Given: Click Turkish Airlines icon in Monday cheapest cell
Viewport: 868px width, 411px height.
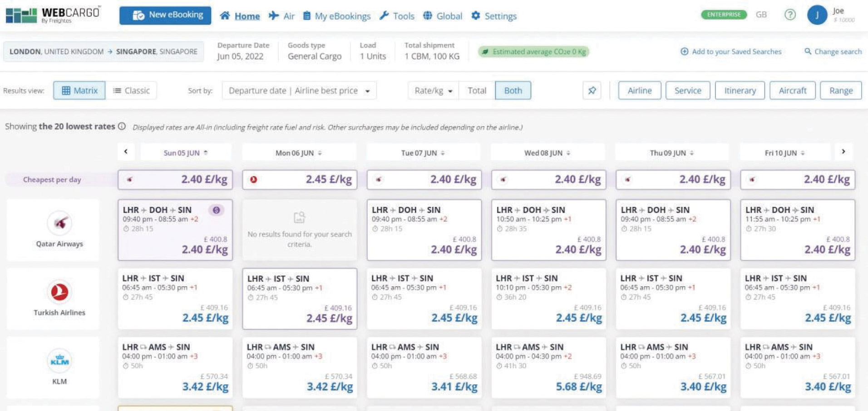Looking at the screenshot, I should tap(253, 180).
